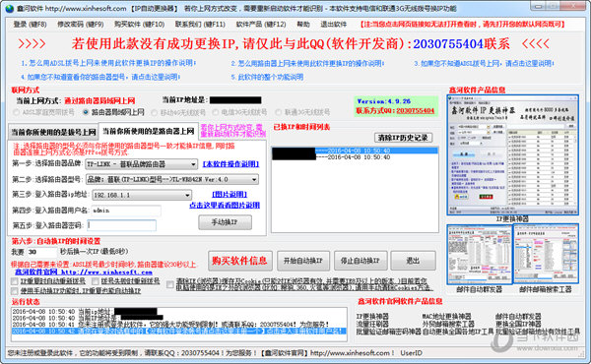Click the router username field containing admin

click(x=126, y=211)
